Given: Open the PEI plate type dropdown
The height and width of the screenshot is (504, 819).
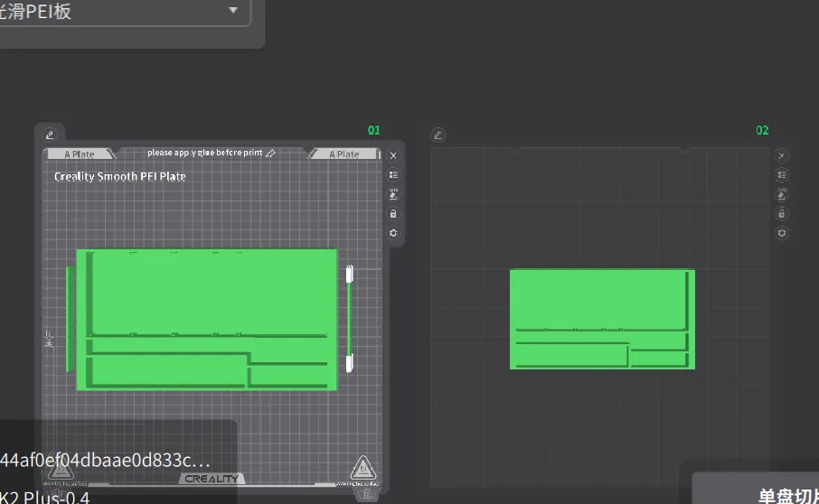Looking at the screenshot, I should [x=233, y=11].
